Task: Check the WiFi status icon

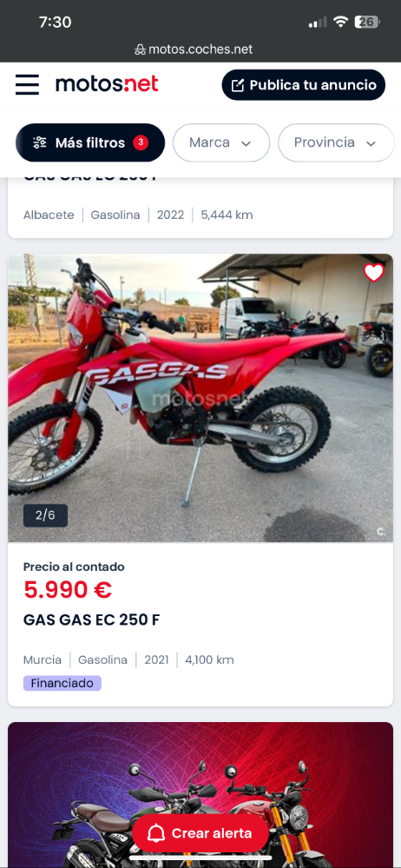Action: [341, 22]
